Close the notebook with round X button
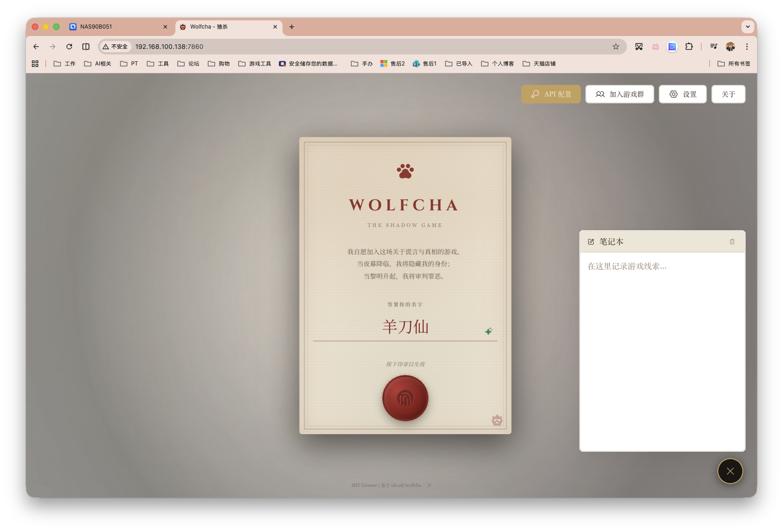The height and width of the screenshot is (532, 783). click(x=730, y=471)
